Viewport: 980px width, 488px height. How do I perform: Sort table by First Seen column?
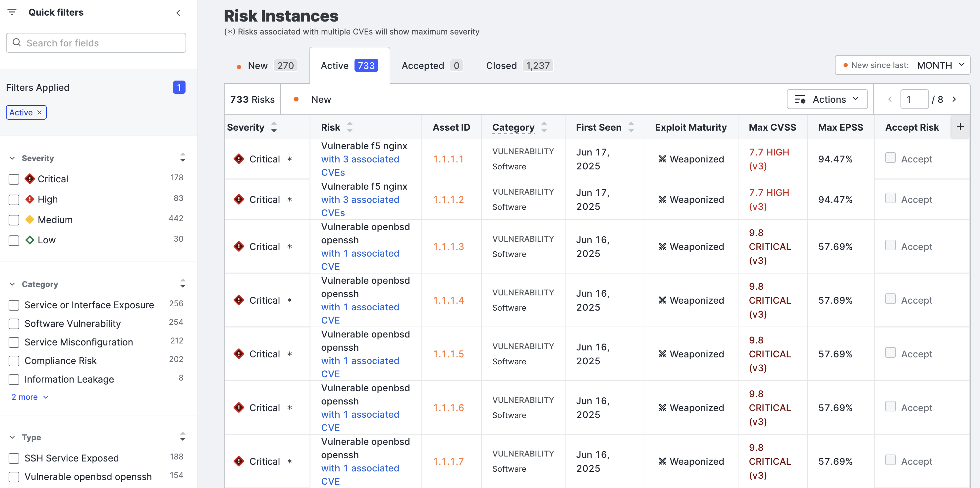631,127
